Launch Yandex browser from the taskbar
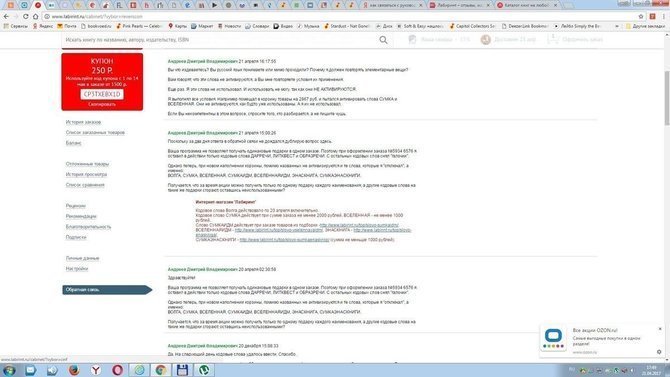 (x=96, y=370)
